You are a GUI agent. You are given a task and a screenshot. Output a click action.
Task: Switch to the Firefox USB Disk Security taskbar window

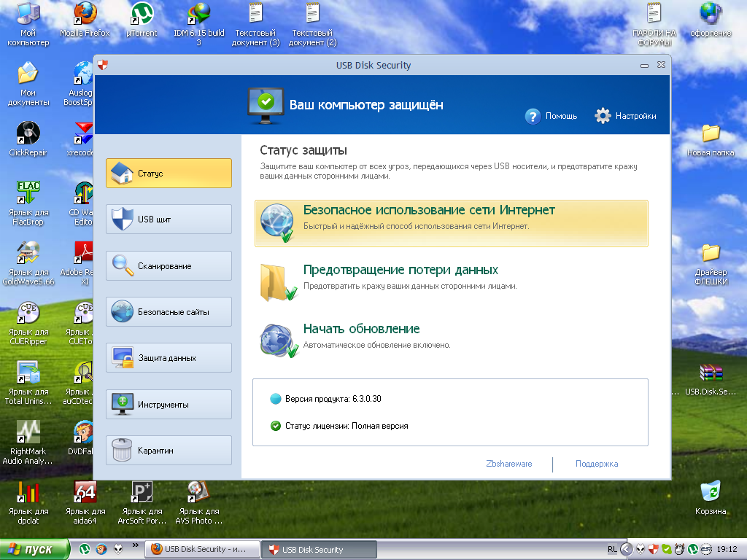[203, 549]
